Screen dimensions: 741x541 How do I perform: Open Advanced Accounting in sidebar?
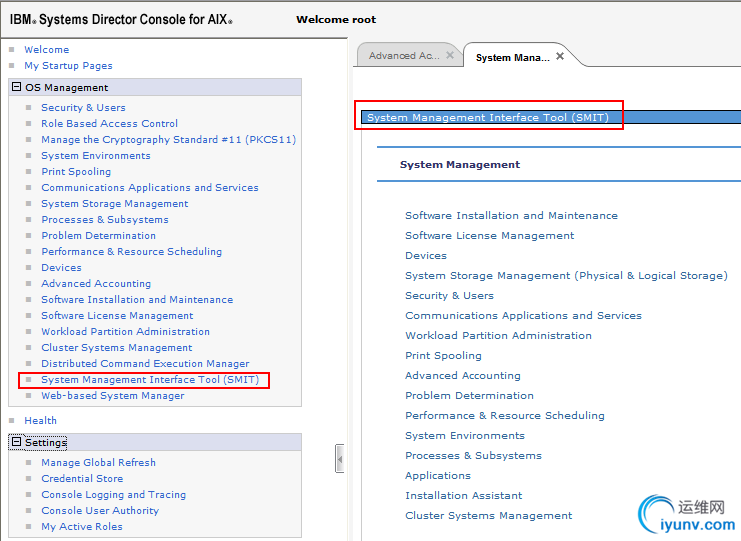point(96,283)
